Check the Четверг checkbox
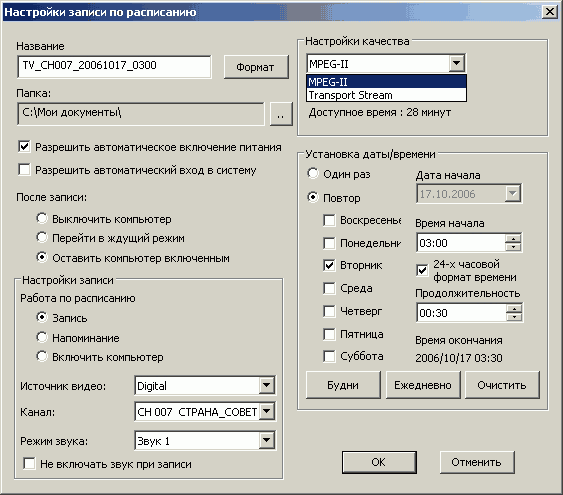The image size is (563, 495). click(x=329, y=311)
